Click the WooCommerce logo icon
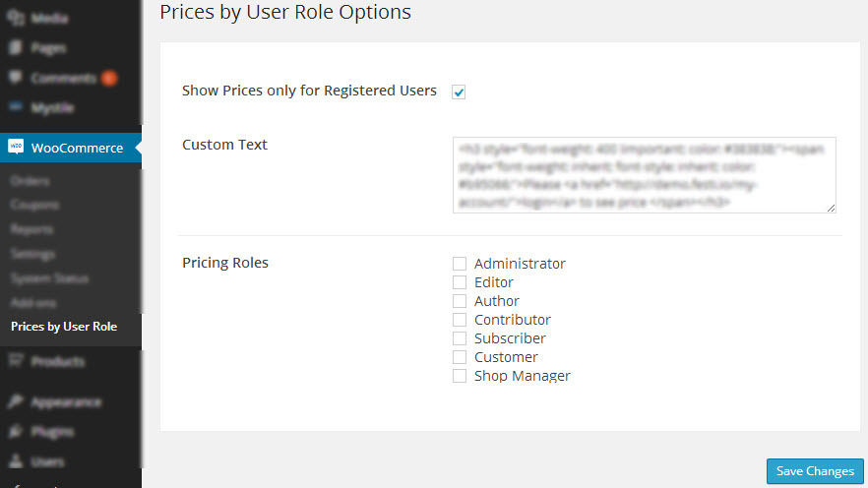Image resolution: width=868 pixels, height=488 pixels. point(16,148)
